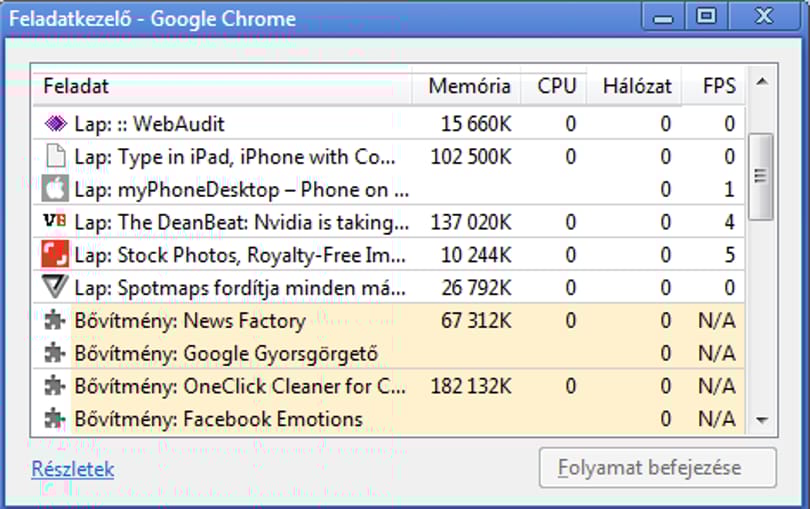Click the 10 244K memory value
The image size is (810, 509).
click(476, 255)
